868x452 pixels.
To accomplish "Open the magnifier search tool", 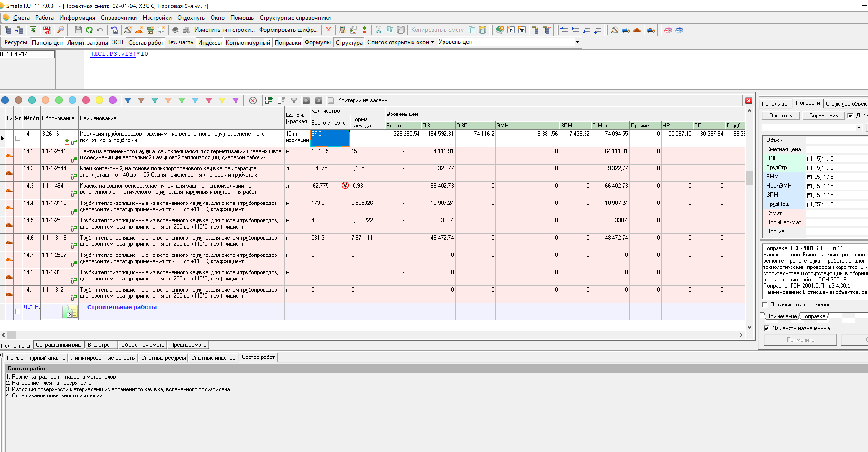I will coord(61,30).
